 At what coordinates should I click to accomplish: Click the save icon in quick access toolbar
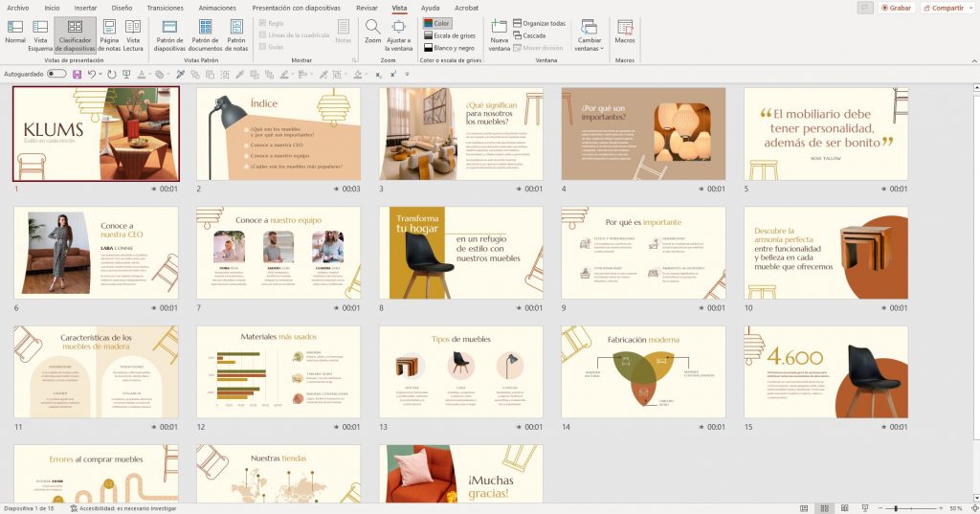pos(77,74)
